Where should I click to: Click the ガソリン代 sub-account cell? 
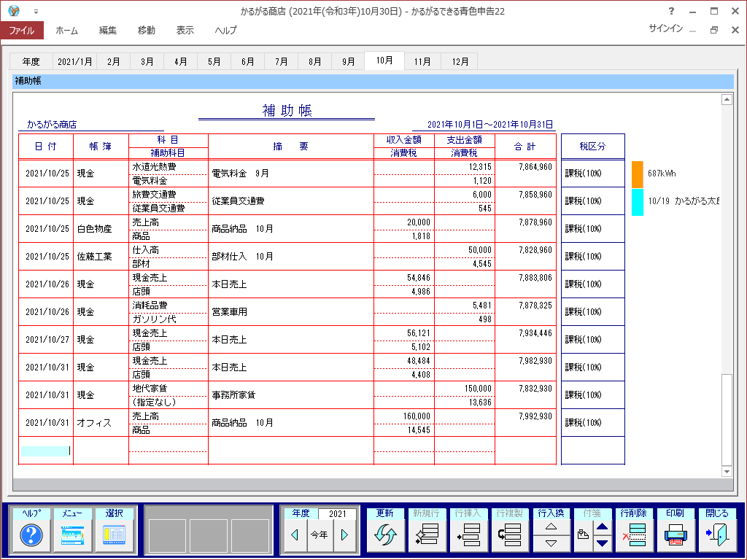coord(169,319)
